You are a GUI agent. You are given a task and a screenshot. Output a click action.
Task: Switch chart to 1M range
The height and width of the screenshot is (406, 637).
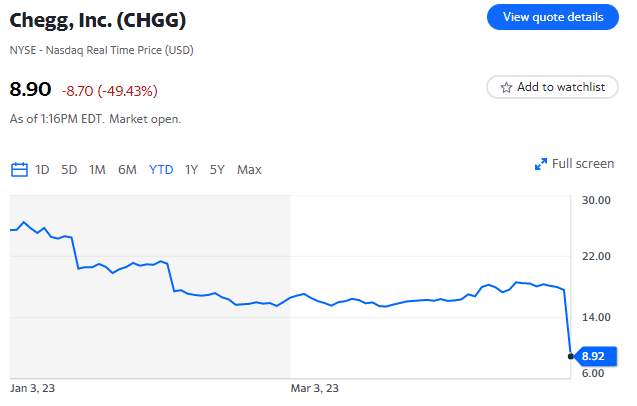(97, 169)
